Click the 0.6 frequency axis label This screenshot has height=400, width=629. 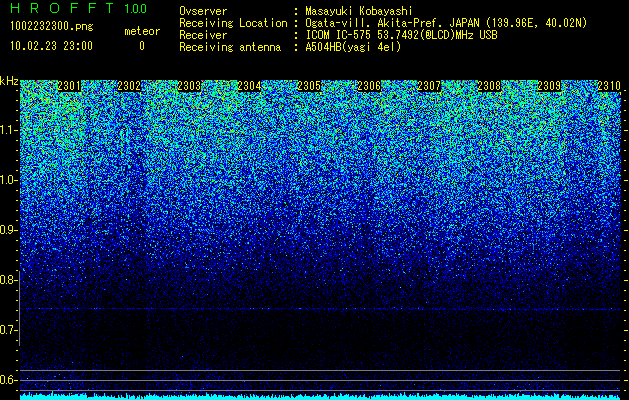tap(8, 380)
